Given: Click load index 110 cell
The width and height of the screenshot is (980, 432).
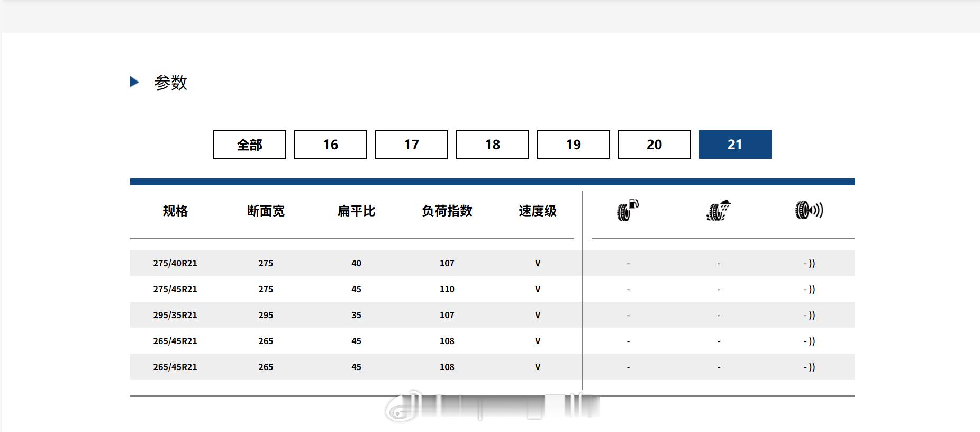Looking at the screenshot, I should click(x=447, y=289).
